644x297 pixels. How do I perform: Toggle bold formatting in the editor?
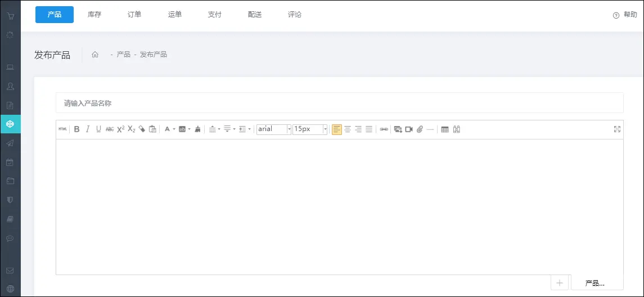[77, 129]
